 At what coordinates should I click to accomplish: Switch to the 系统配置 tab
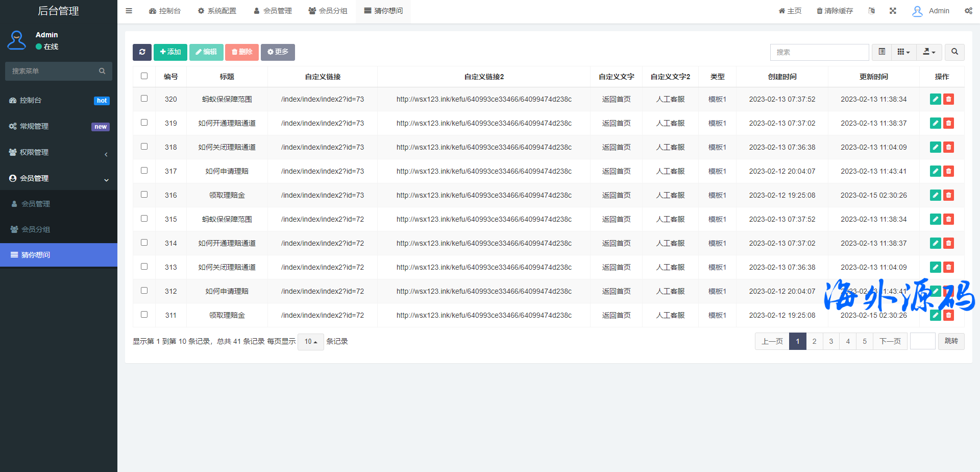click(x=217, y=11)
